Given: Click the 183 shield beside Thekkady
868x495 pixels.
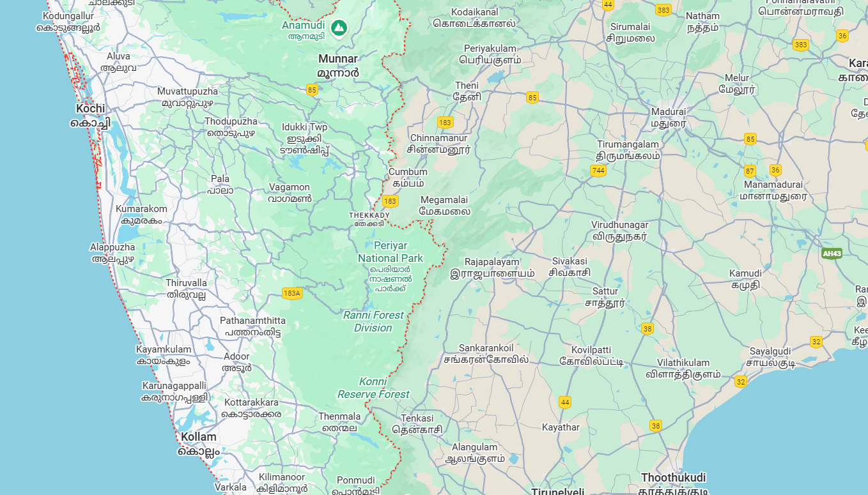Looking at the screenshot, I should [390, 201].
